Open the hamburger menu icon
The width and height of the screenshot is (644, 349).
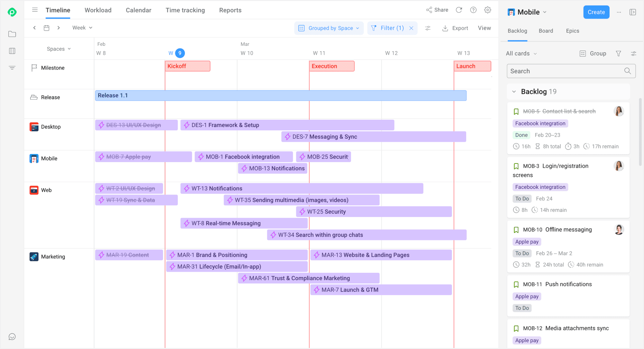coord(35,10)
